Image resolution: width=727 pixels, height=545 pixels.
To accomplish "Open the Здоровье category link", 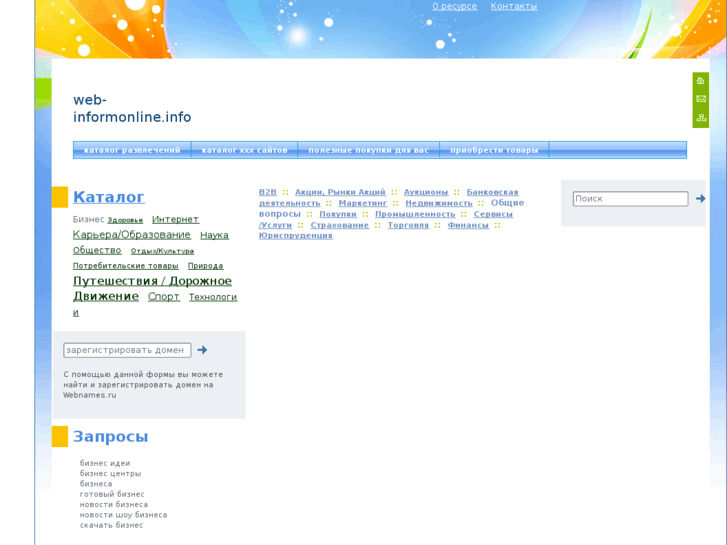I will point(125,220).
